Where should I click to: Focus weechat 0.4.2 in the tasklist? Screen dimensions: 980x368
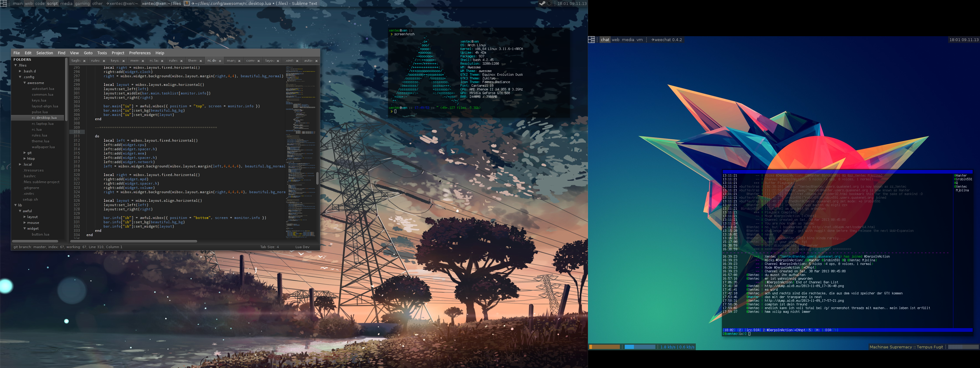tap(666, 40)
